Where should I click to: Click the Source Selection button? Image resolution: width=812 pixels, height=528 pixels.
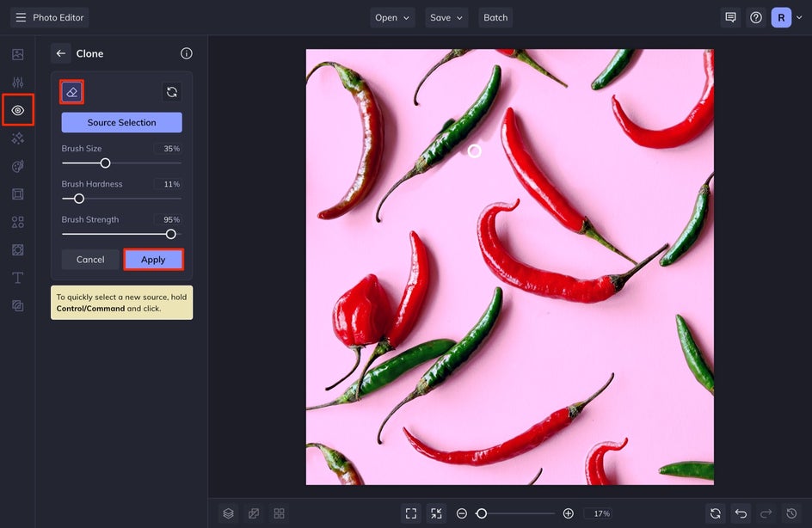(121, 123)
